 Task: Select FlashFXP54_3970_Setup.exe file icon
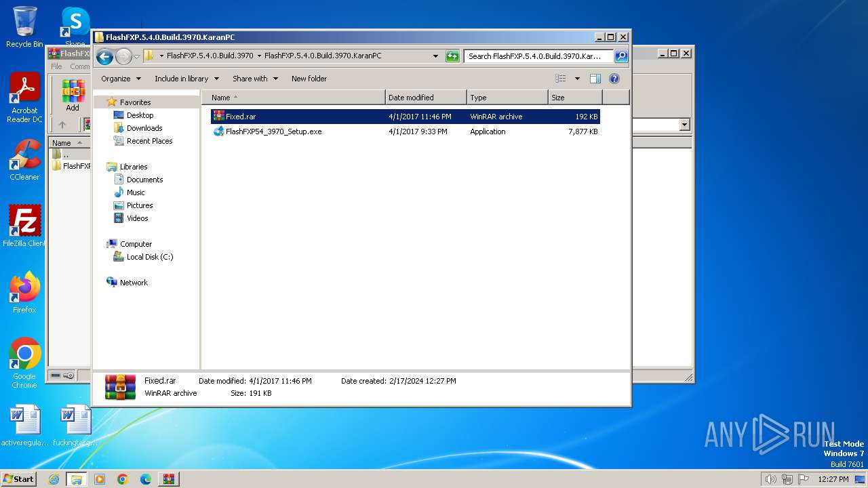(x=218, y=131)
